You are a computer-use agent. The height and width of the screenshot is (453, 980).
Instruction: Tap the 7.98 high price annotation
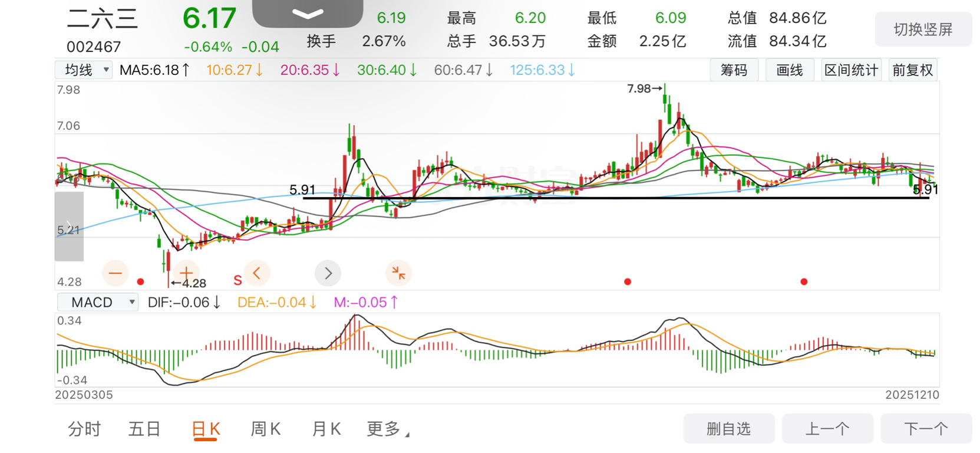644,88
